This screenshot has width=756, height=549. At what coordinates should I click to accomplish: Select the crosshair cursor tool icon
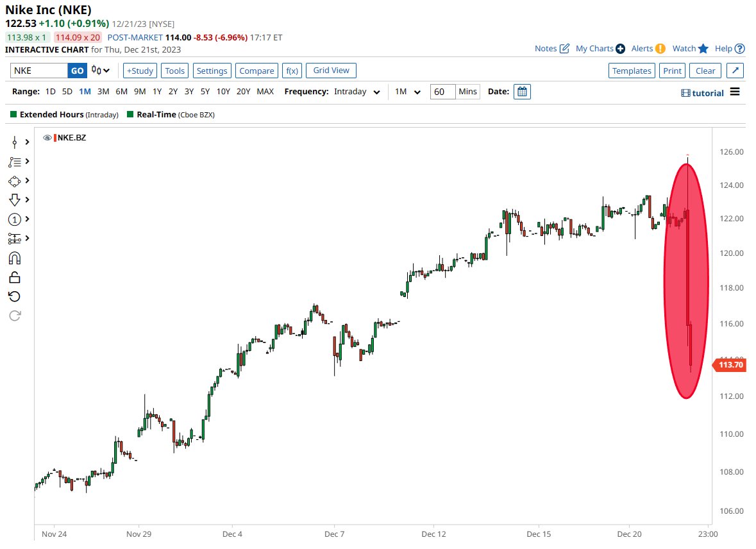coord(15,142)
